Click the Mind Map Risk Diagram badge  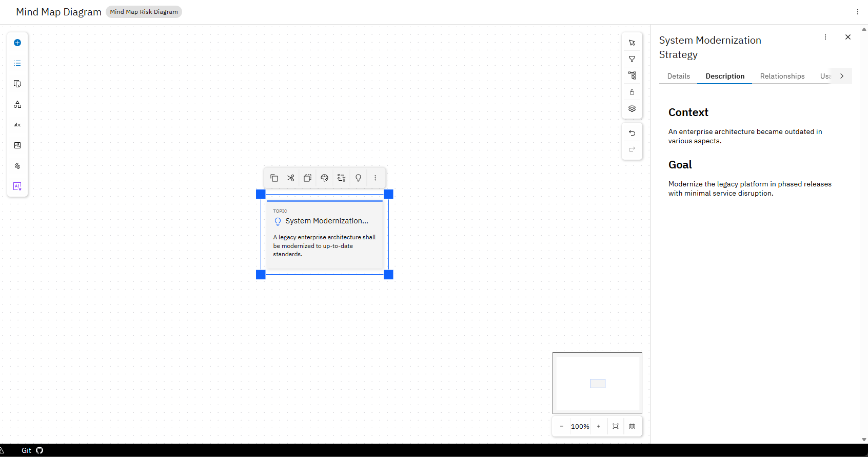[x=144, y=12]
